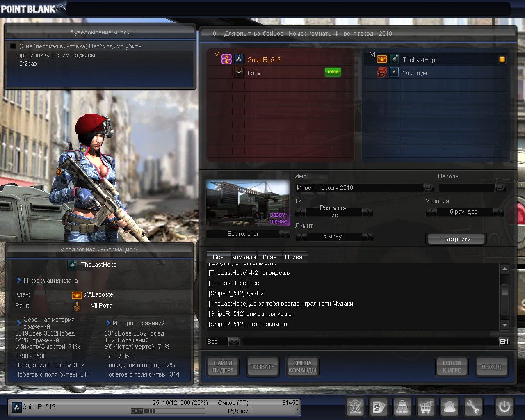The image size is (525, 420).
Task: Focus the chat message input field
Action: point(370,342)
